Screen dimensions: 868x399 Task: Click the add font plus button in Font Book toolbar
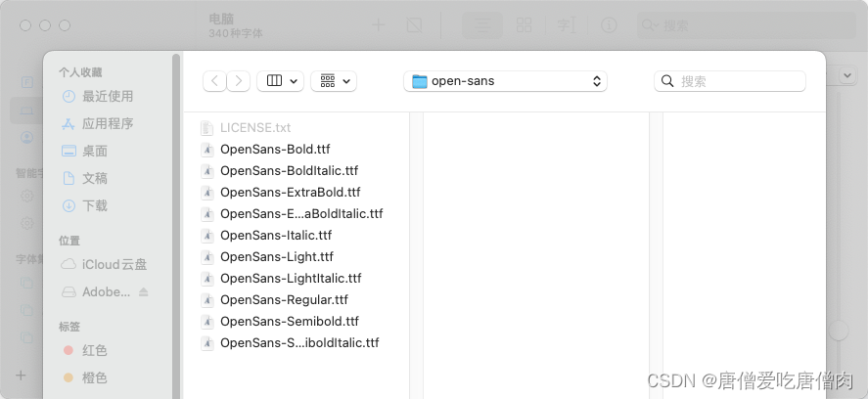tap(379, 24)
